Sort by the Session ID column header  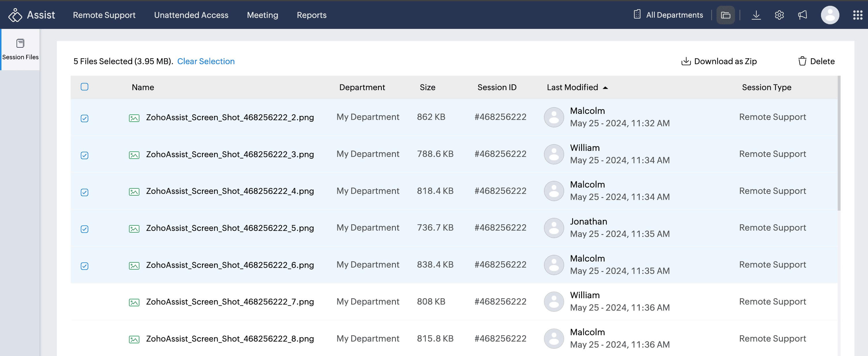(x=497, y=87)
